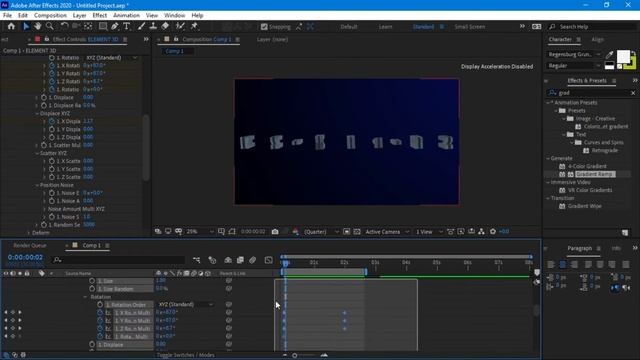Image resolution: width=640 pixels, height=360 pixels.
Task: Open the Composition Flowchart icon in viewer
Action: click(482, 232)
